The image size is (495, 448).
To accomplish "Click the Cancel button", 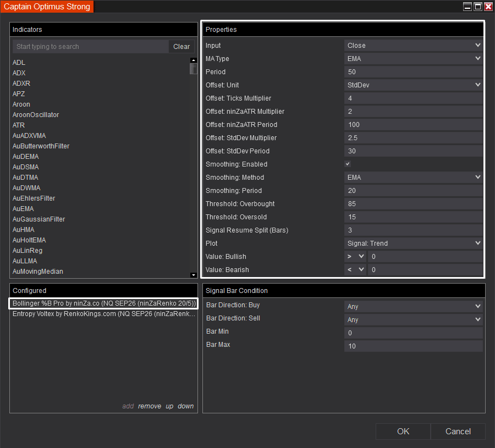I will click(x=458, y=432).
